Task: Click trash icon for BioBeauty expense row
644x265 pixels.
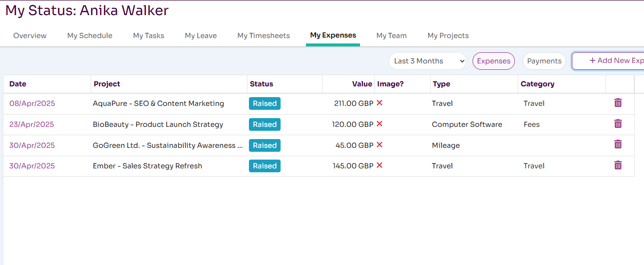Action: [x=618, y=124]
